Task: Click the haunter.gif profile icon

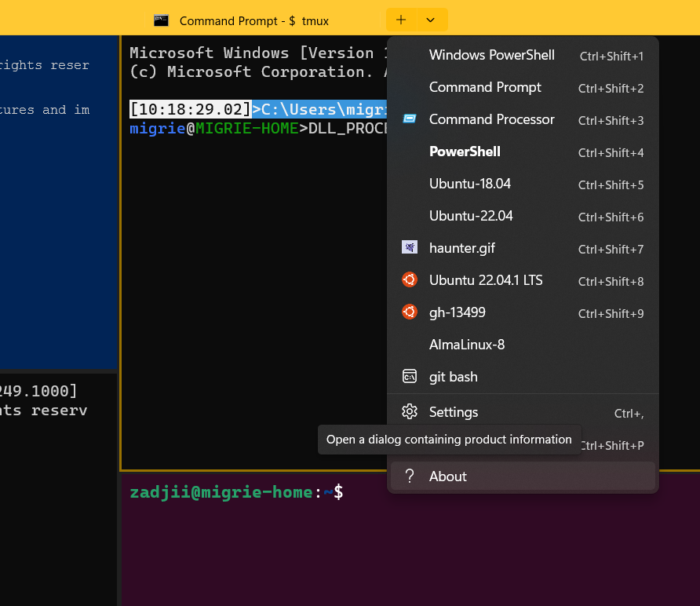Action: coord(410,247)
